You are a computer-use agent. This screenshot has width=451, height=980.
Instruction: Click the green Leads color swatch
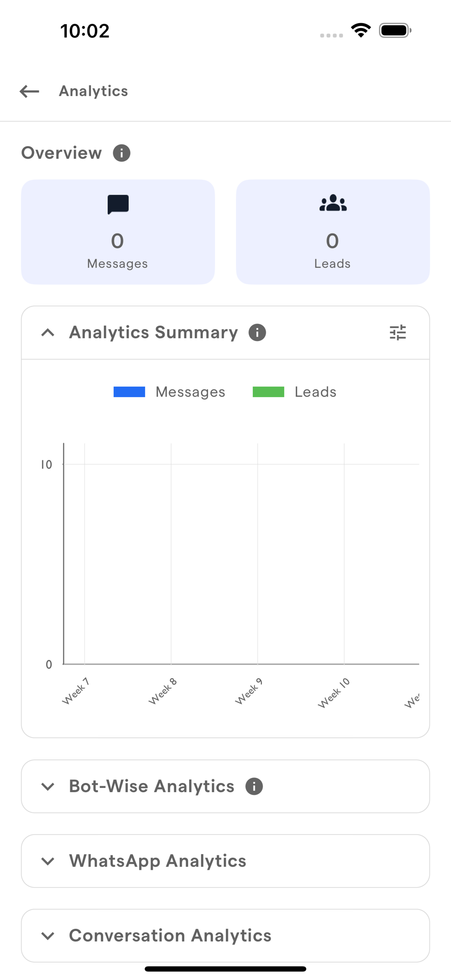269,392
